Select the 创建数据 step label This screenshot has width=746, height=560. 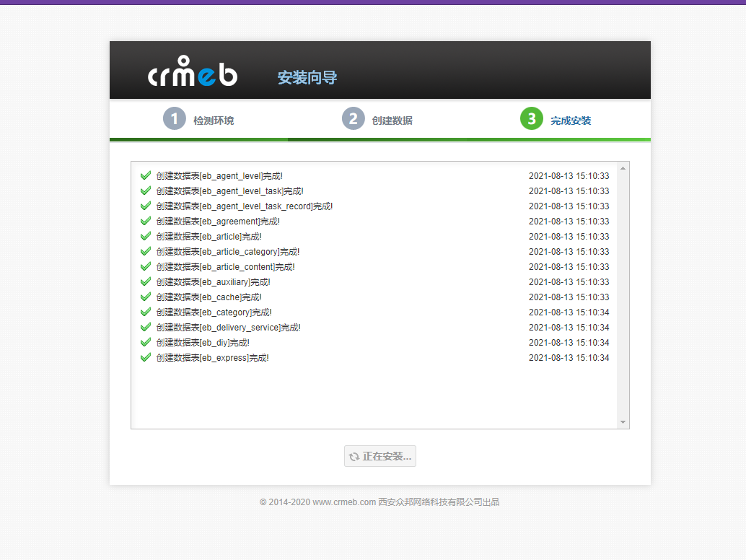point(392,121)
